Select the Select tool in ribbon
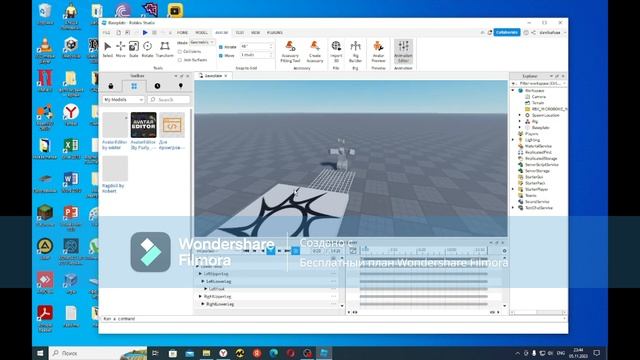640x360 pixels. [x=107, y=49]
